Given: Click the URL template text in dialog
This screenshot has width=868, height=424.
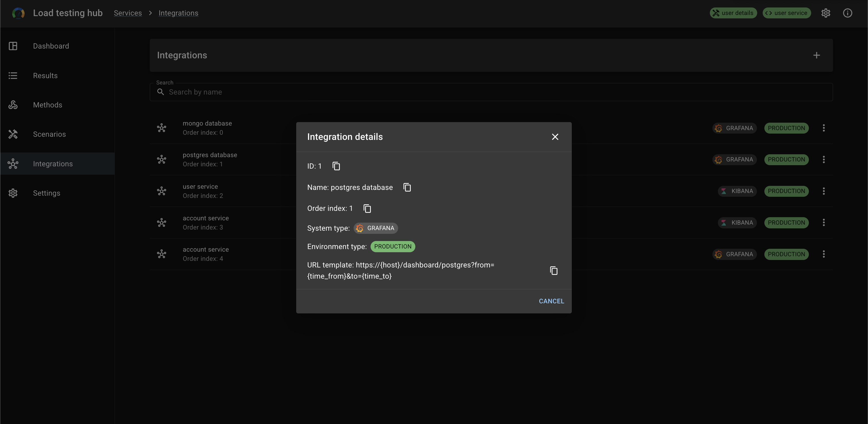Looking at the screenshot, I should pos(401,271).
